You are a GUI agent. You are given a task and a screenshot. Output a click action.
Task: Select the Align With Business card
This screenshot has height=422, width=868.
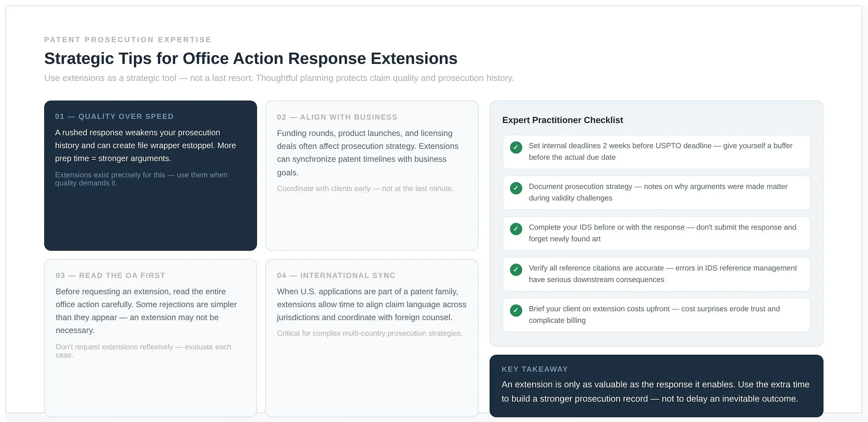(372, 176)
